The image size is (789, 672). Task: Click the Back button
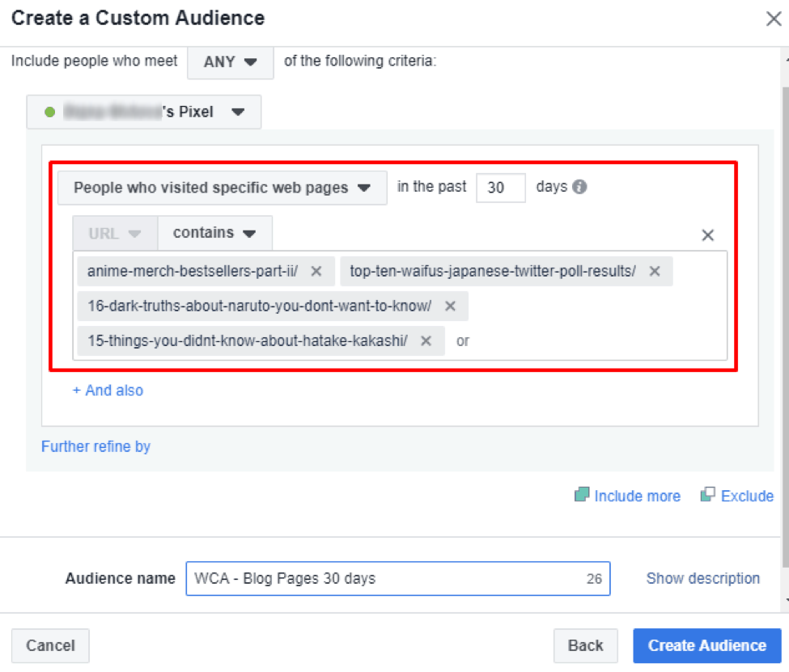(x=586, y=645)
